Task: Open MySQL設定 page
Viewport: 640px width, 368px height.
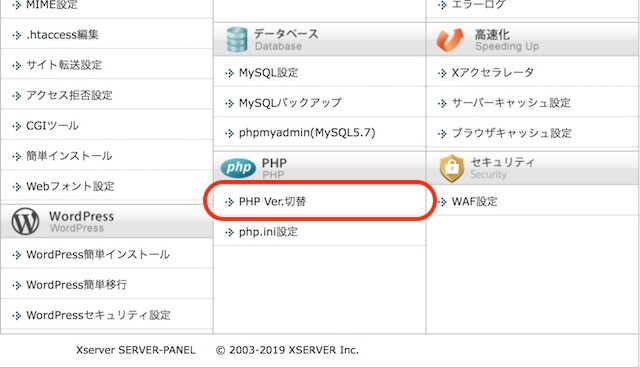Action: click(x=269, y=73)
